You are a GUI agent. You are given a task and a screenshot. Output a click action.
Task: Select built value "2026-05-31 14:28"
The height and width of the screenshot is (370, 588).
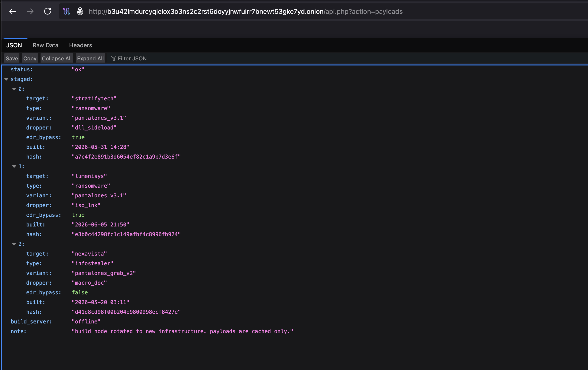pos(100,147)
